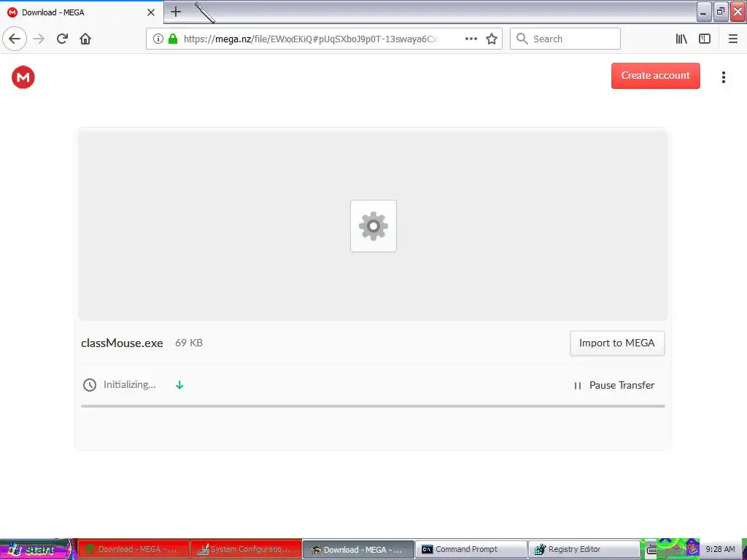
Task: Open page actions three-dot menu in address bar
Action: coord(471,39)
